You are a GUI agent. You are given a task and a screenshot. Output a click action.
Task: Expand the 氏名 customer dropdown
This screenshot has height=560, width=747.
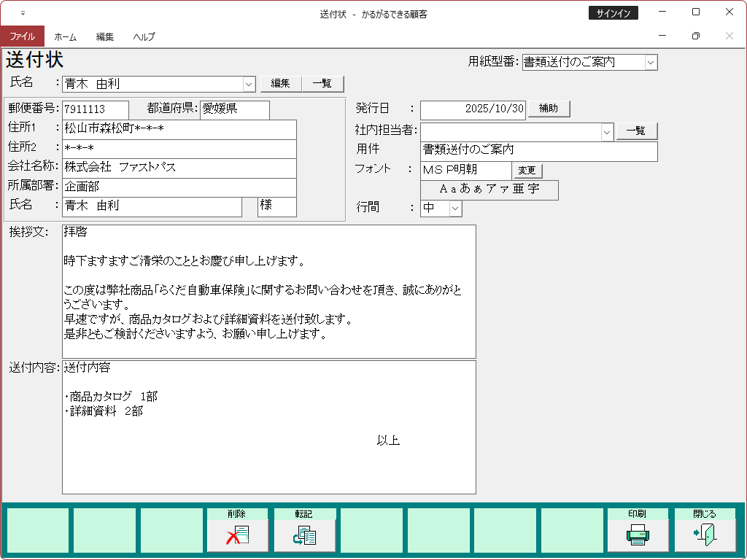pos(249,84)
